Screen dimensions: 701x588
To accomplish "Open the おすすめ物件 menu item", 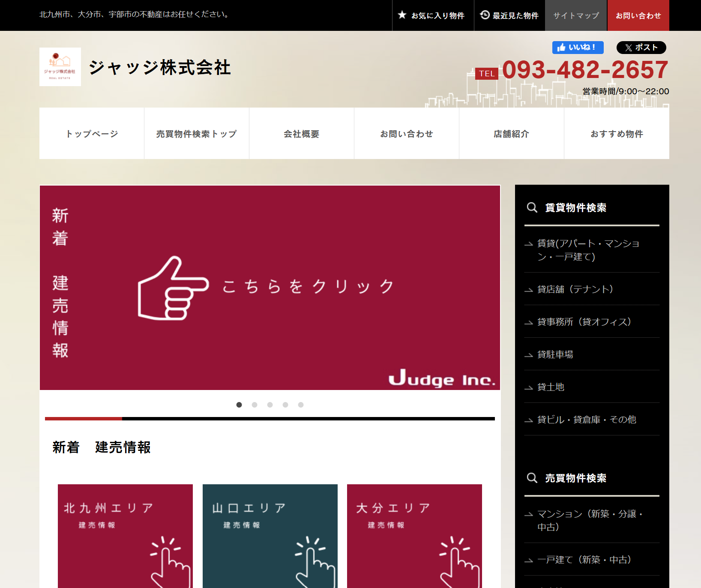I will coord(617,133).
